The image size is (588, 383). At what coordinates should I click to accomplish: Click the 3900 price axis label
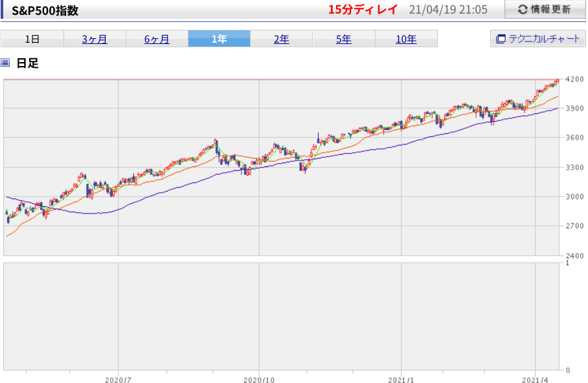pyautogui.click(x=574, y=108)
